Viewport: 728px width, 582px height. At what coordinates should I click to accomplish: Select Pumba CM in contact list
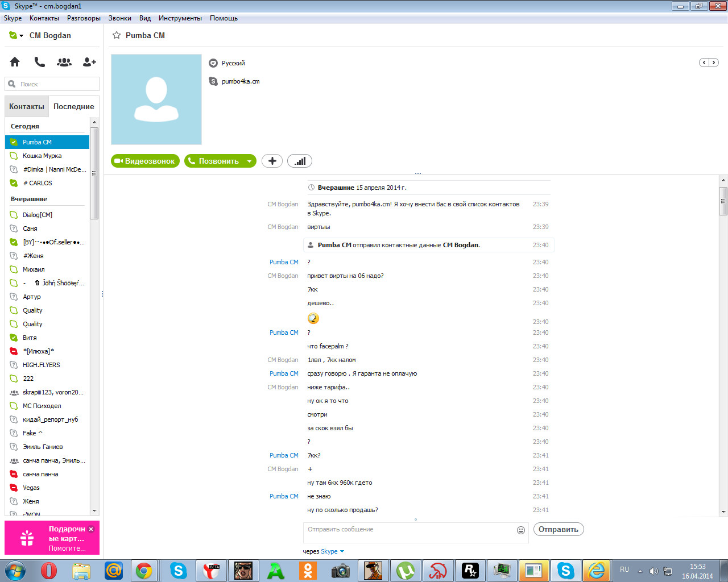click(x=47, y=142)
